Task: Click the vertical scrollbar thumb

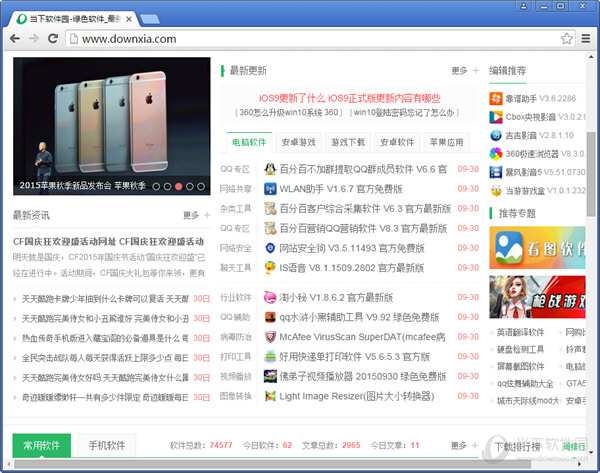Action: 591,174
